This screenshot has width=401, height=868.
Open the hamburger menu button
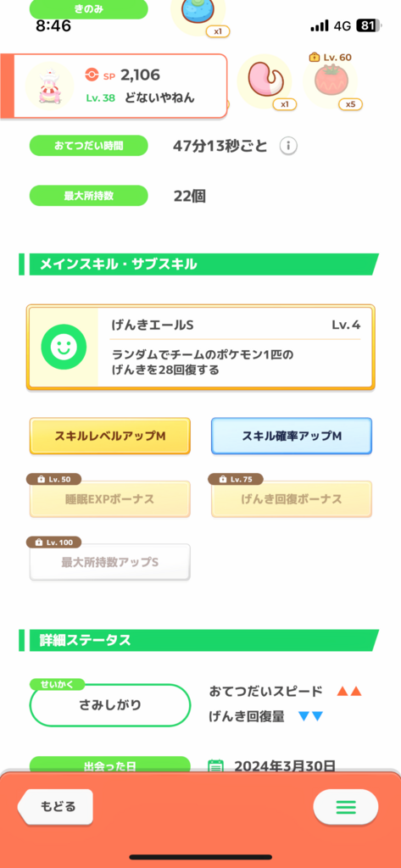(346, 807)
